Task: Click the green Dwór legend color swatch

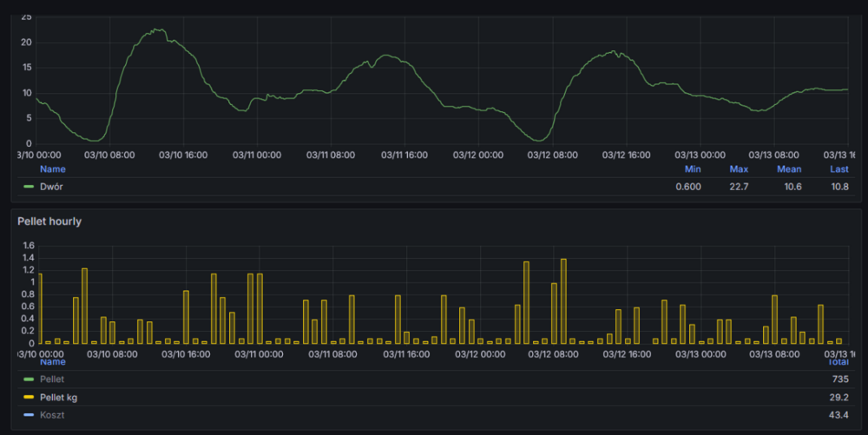Action: (x=29, y=187)
